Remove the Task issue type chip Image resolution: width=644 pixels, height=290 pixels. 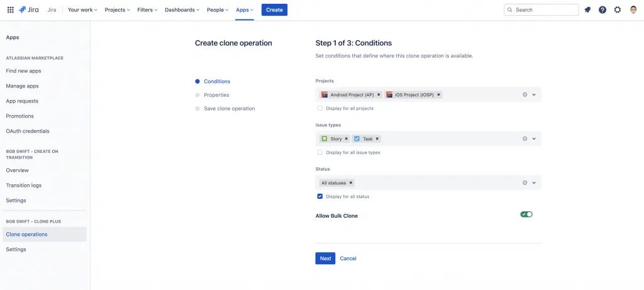click(377, 139)
